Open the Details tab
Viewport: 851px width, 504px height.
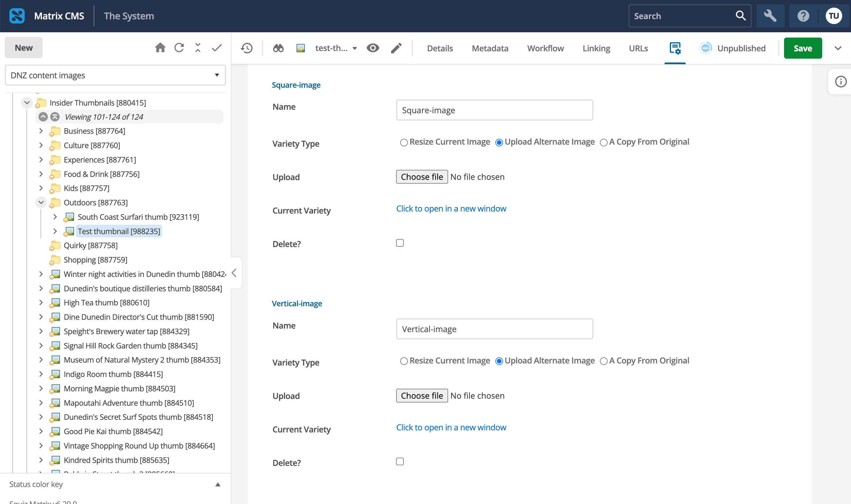440,48
